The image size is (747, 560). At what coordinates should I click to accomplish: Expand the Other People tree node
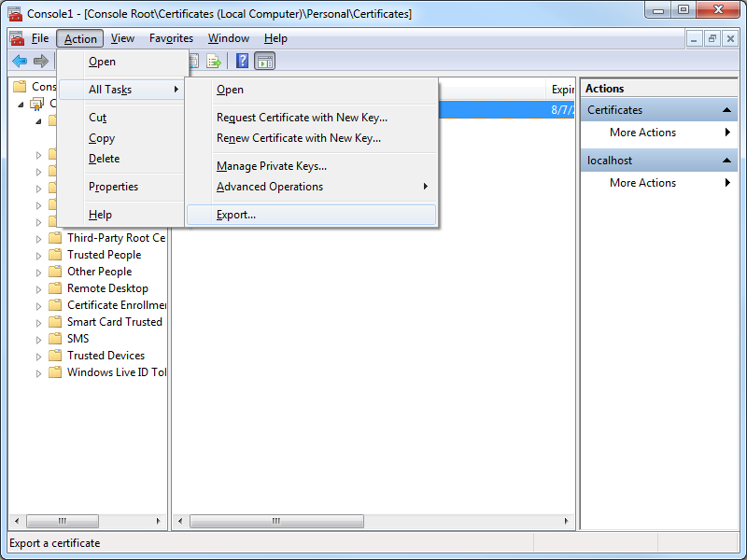pos(39,272)
